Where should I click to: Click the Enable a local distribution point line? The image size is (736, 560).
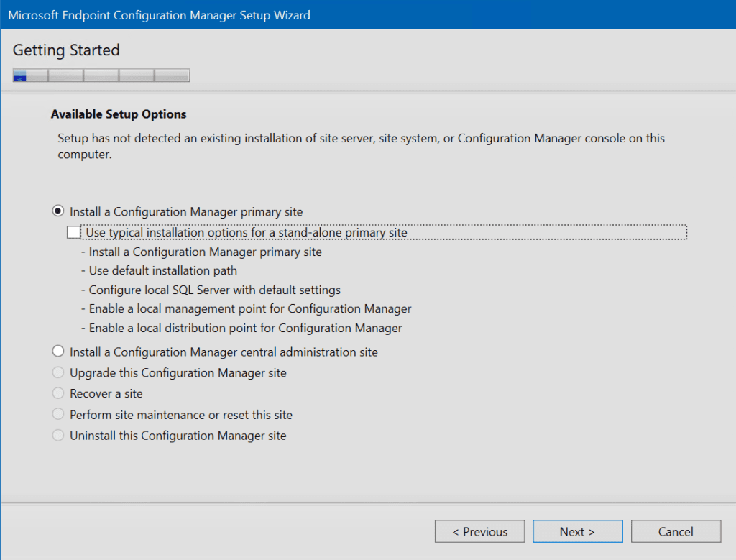241,328
